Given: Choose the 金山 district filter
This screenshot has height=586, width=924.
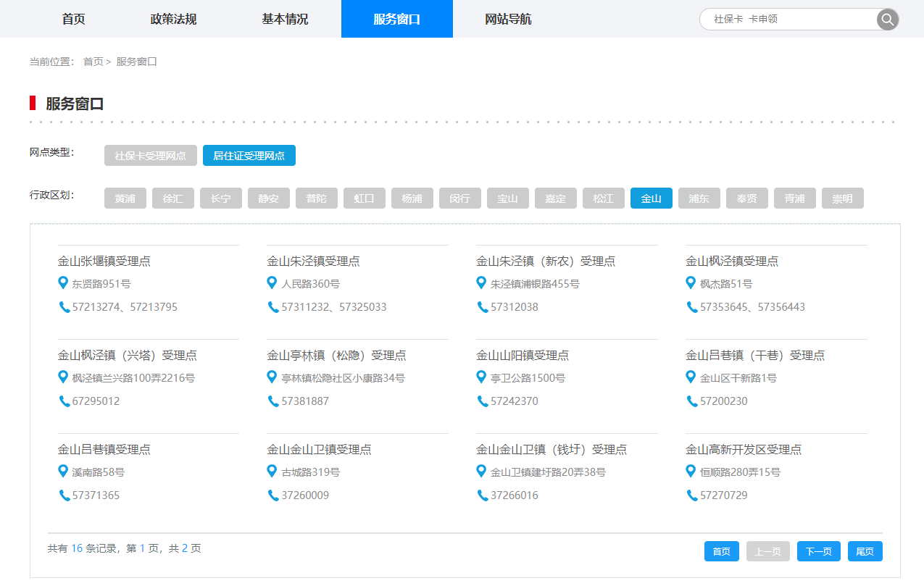Looking at the screenshot, I should point(652,198).
